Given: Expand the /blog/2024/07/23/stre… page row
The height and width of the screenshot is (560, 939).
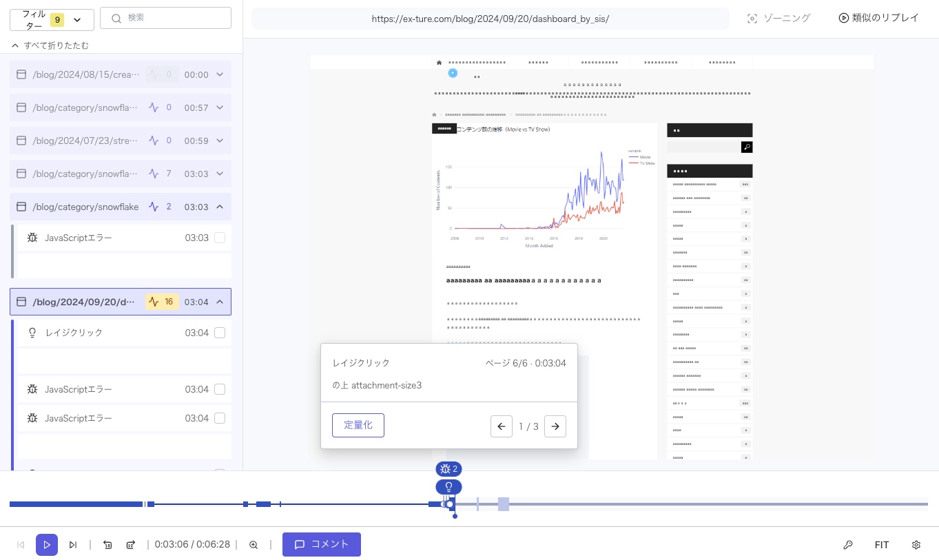Looking at the screenshot, I should tap(220, 141).
